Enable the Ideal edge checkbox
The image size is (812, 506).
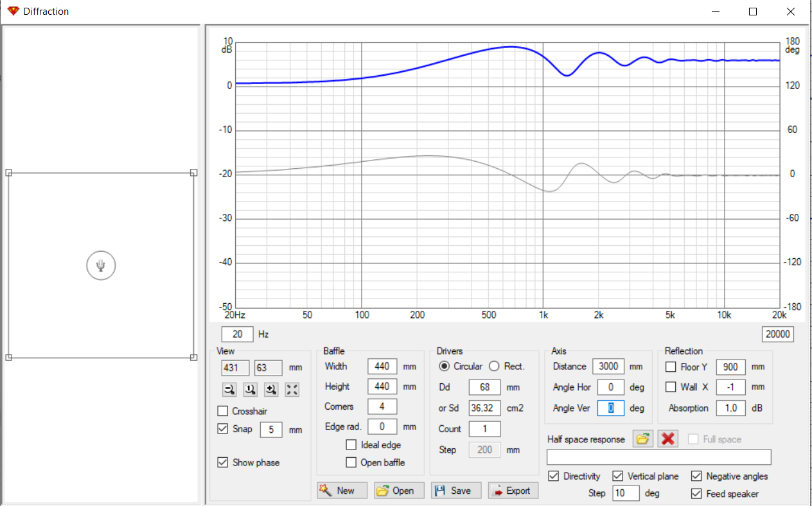351,445
